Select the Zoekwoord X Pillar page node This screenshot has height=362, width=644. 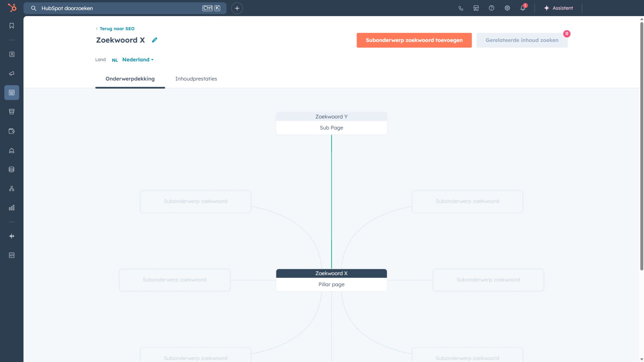[331, 280]
